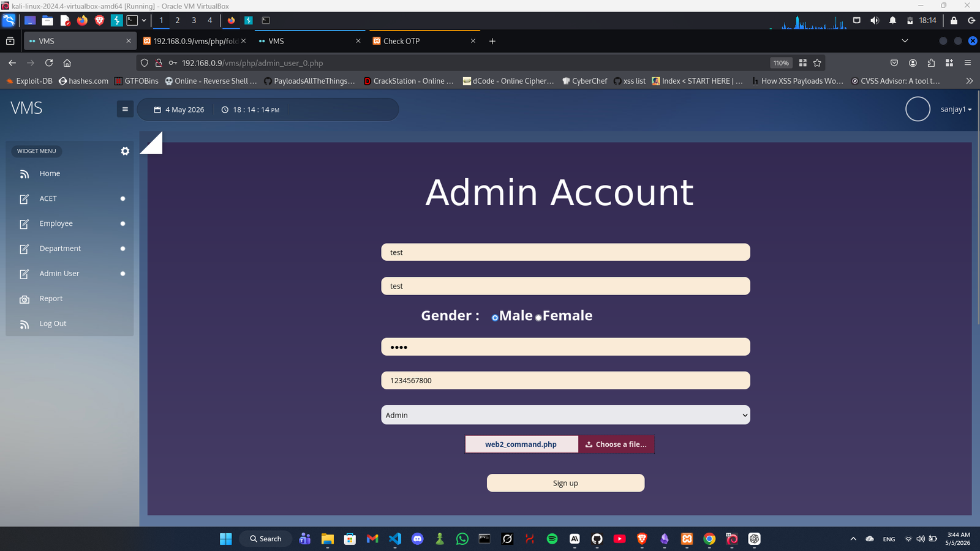Click the tracking protection shield icon
The height and width of the screenshot is (551, 980).
point(145,62)
